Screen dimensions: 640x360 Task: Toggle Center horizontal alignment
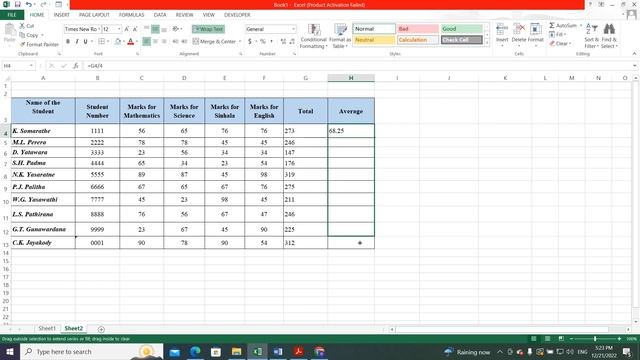pos(155,41)
